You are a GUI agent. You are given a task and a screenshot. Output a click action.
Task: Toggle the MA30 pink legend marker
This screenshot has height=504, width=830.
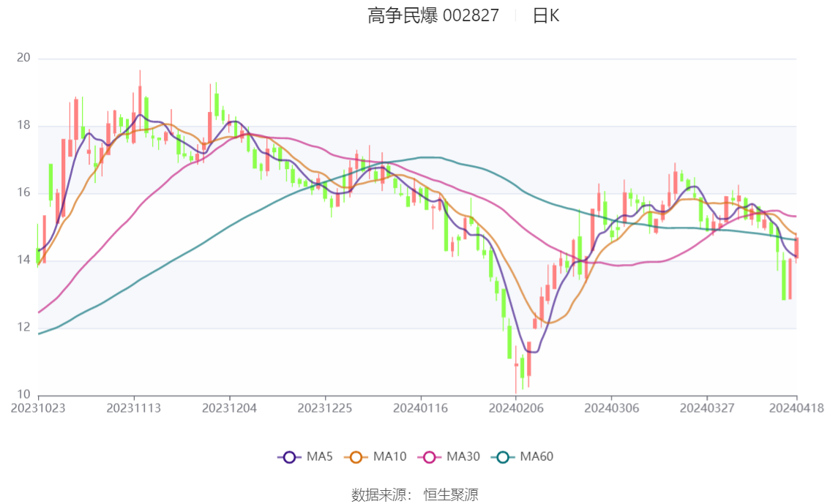click(430, 457)
